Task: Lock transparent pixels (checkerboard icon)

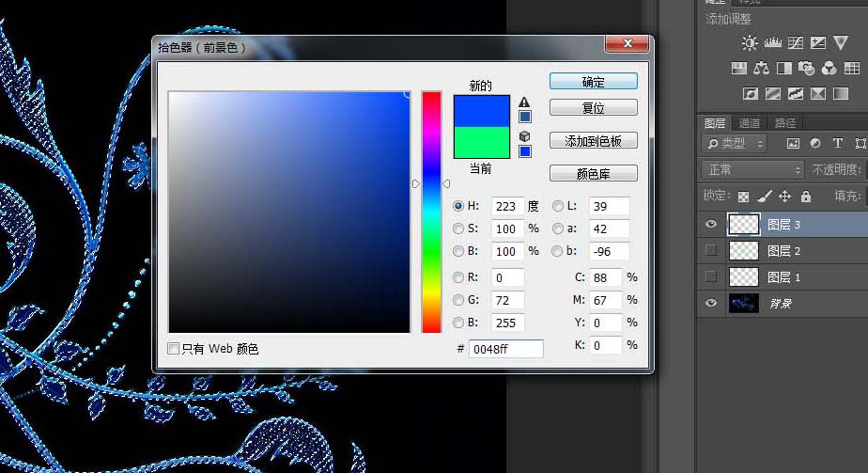Action: 743,197
